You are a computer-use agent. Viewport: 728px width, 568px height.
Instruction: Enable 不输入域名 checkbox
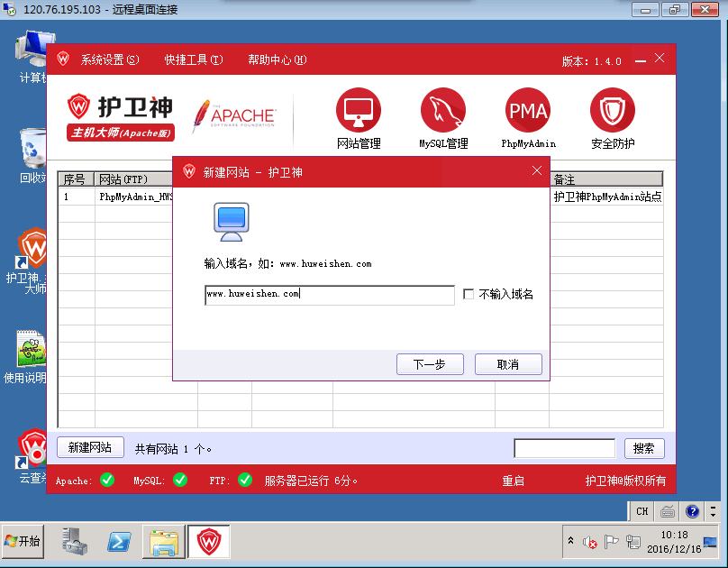click(x=469, y=294)
